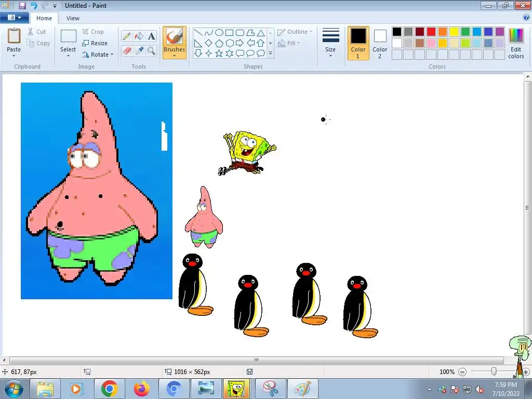Viewport: 532px width, 399px height.
Task: Click the Crop button
Action: tap(93, 32)
